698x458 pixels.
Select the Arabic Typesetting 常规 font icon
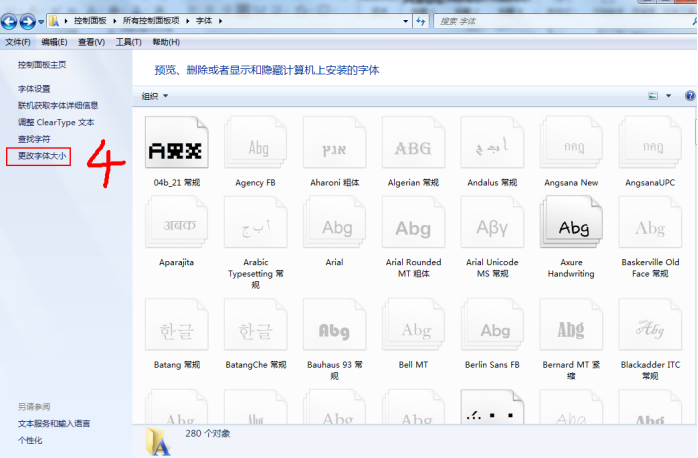[256, 222]
